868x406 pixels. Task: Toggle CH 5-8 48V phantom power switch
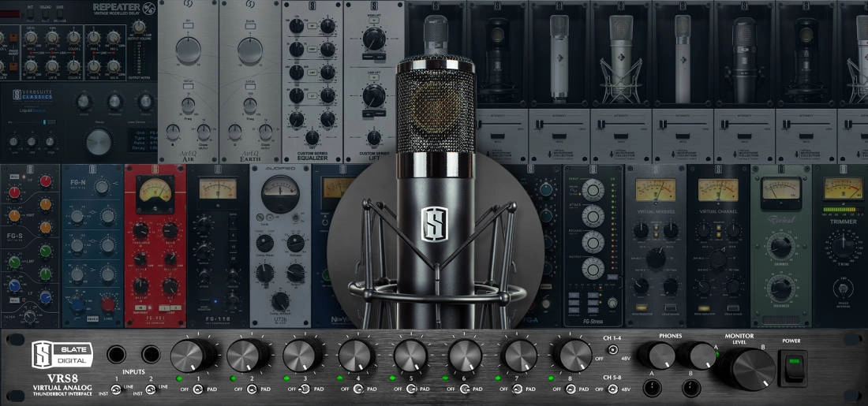click(x=612, y=388)
